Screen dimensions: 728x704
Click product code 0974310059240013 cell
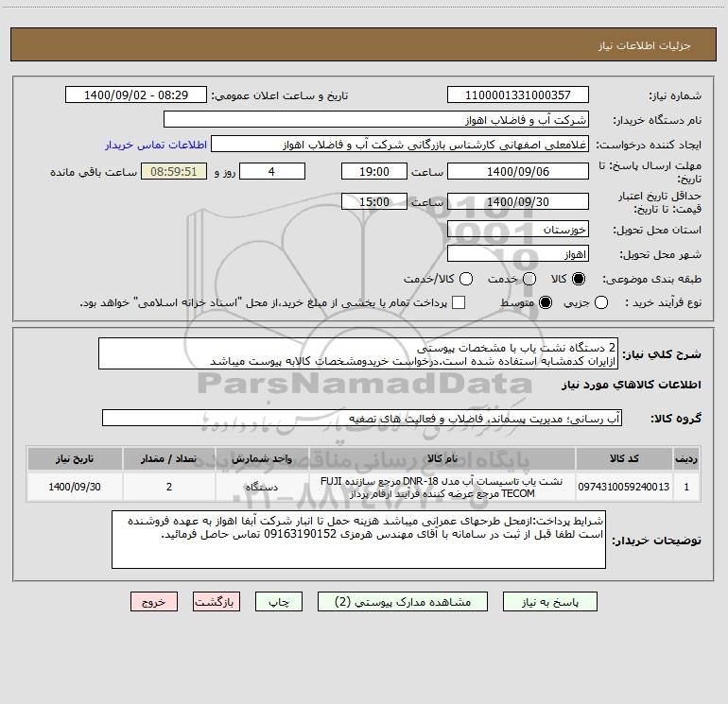tap(624, 487)
